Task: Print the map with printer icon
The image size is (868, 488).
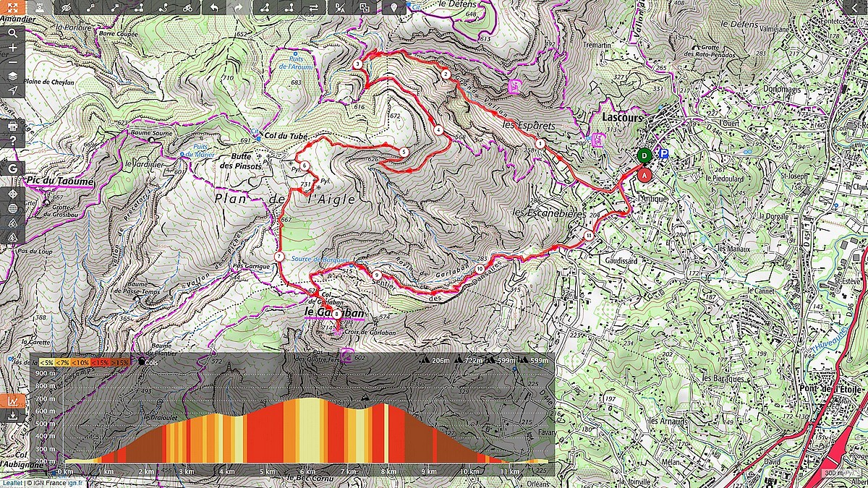Action: coord(13,127)
